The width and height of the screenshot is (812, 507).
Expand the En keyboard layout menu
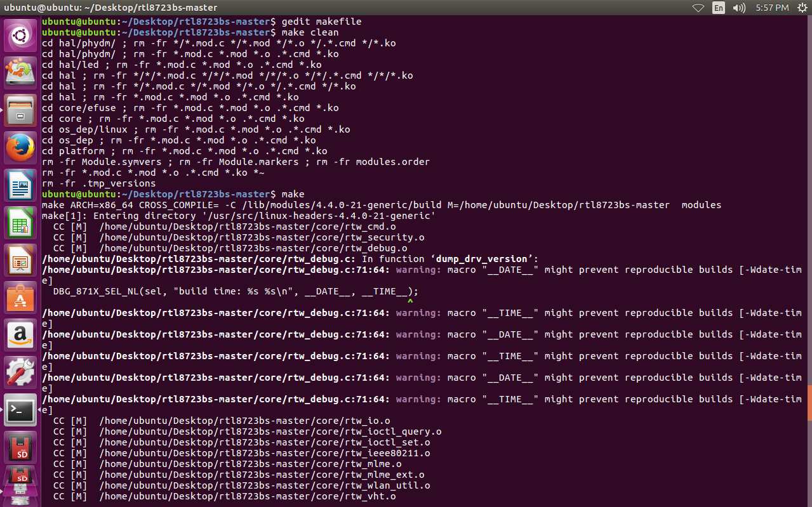(x=719, y=8)
